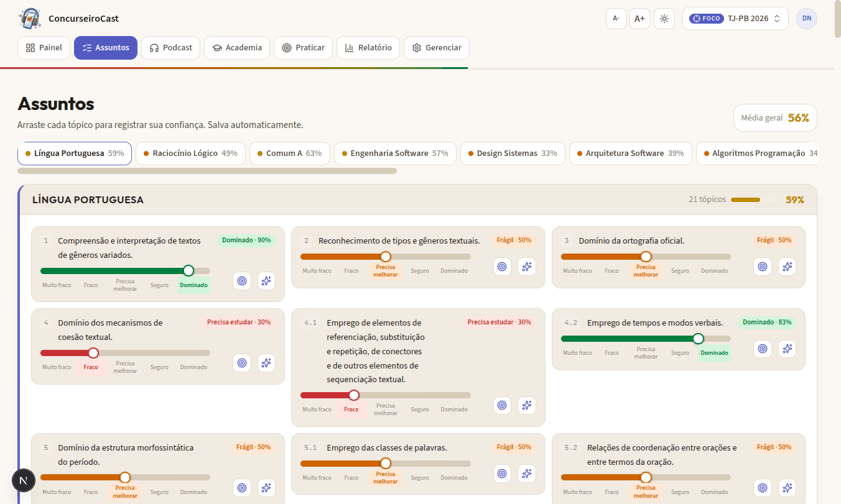Open the Relatório tab

click(368, 48)
